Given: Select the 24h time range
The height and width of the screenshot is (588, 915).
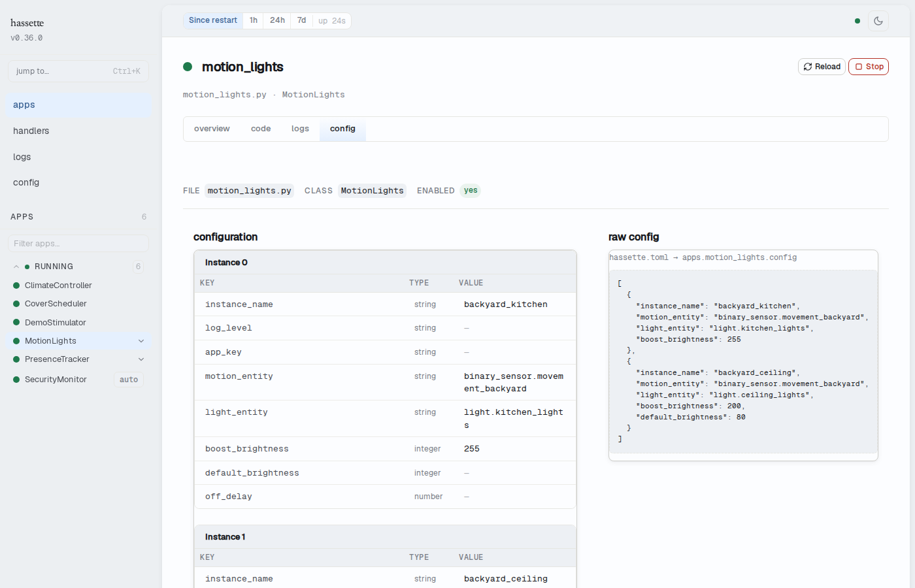Looking at the screenshot, I should pos(278,20).
